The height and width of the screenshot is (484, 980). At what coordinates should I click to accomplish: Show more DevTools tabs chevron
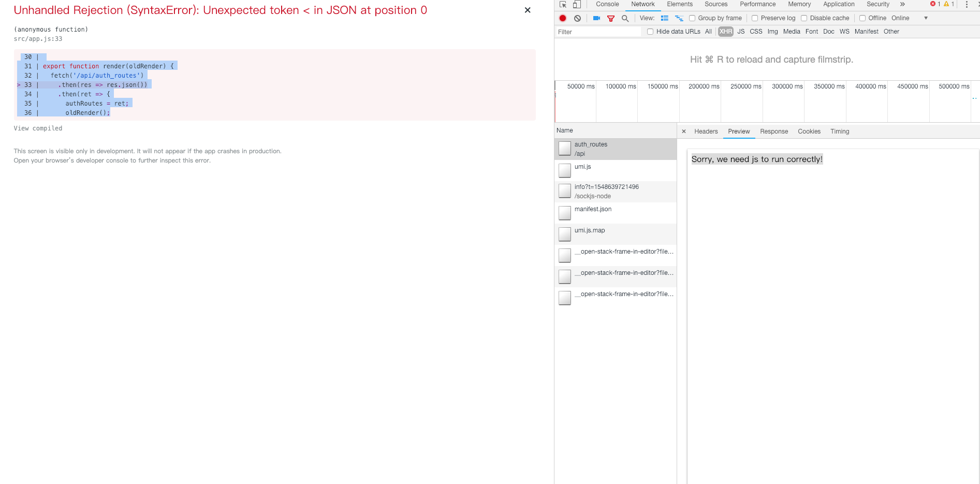point(902,4)
